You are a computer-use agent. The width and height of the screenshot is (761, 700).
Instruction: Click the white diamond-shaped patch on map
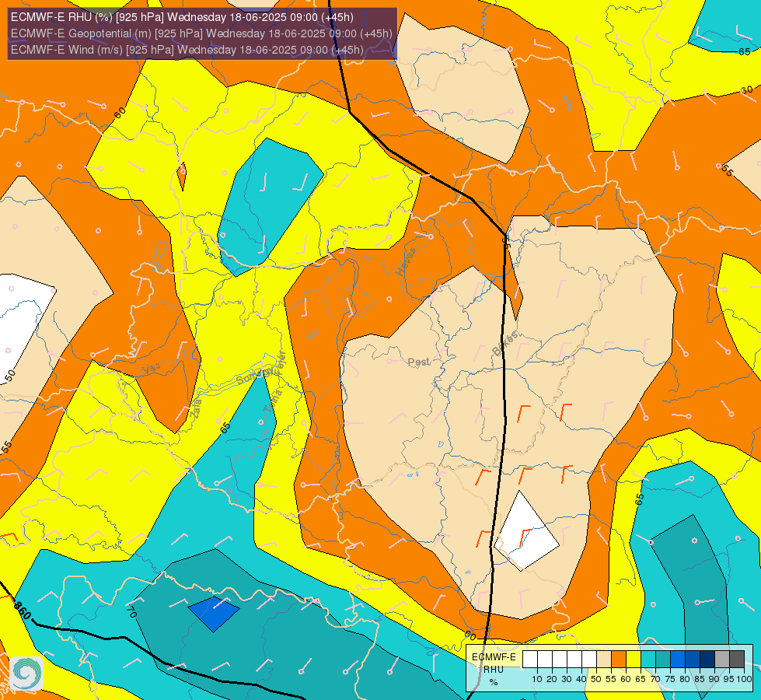click(x=527, y=531)
